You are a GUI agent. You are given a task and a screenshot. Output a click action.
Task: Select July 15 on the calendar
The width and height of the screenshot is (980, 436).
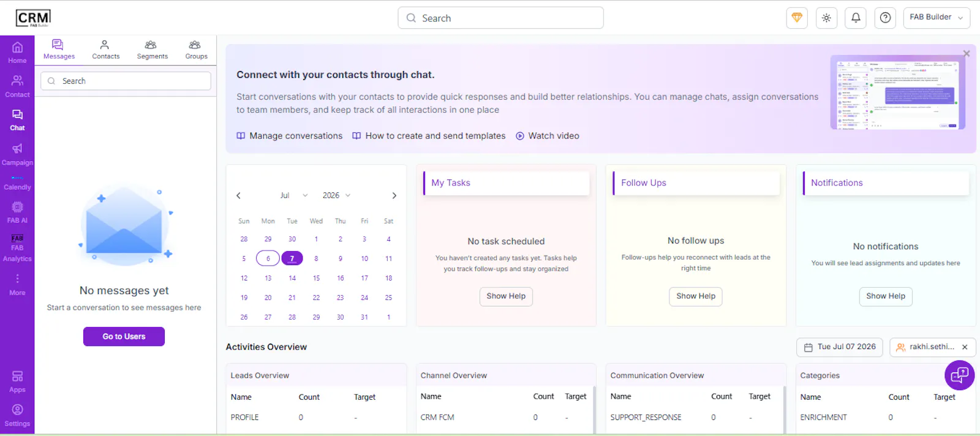(316, 278)
